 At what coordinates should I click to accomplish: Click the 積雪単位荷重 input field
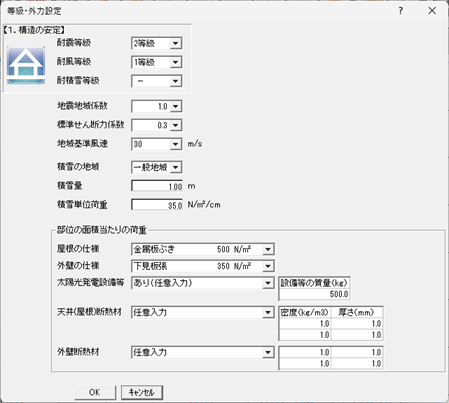[157, 205]
